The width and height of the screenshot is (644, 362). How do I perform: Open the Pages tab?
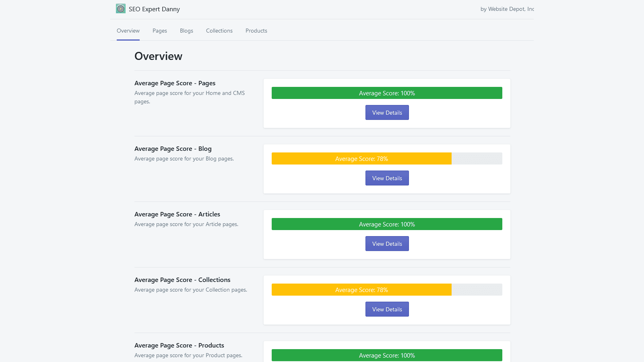tap(160, 31)
